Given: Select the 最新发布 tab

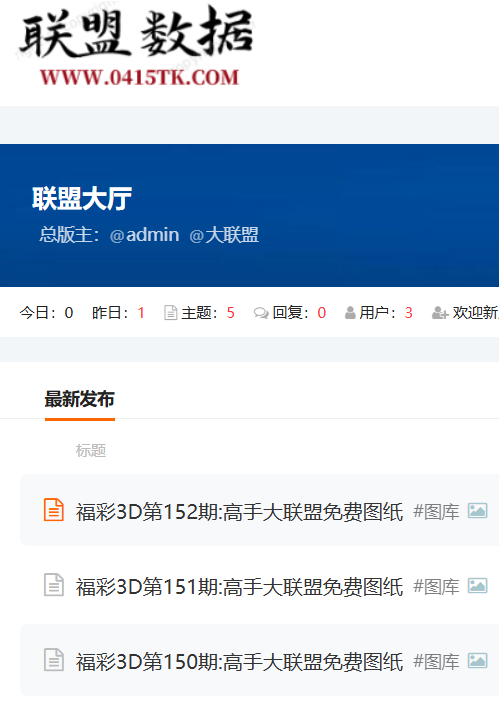Looking at the screenshot, I should click(x=80, y=399).
